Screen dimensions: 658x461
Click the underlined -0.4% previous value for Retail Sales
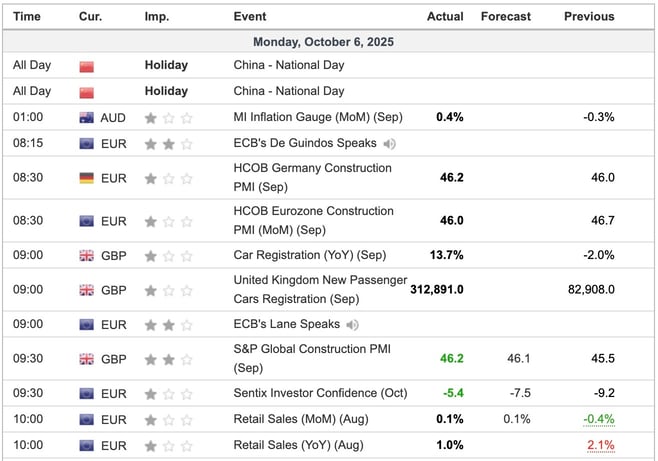click(599, 419)
